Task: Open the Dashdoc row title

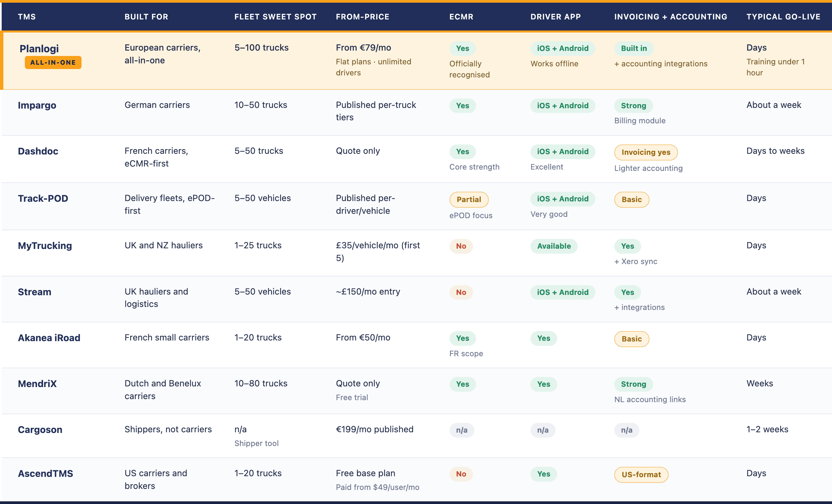Action: tap(38, 151)
